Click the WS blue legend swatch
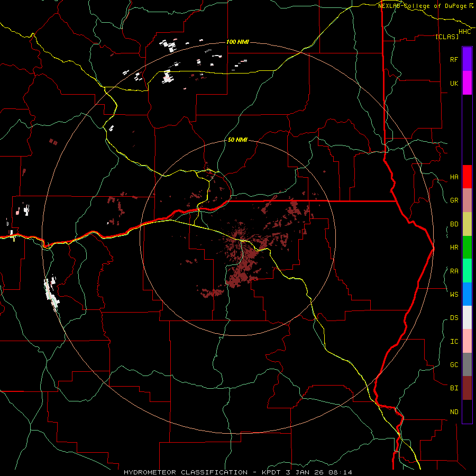The height and width of the screenshot is (476, 476). (467, 294)
